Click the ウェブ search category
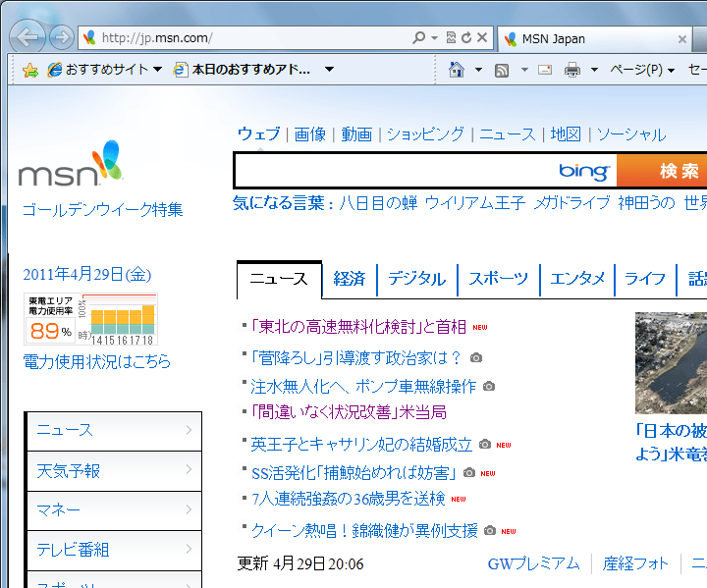707x588 pixels. point(259,134)
